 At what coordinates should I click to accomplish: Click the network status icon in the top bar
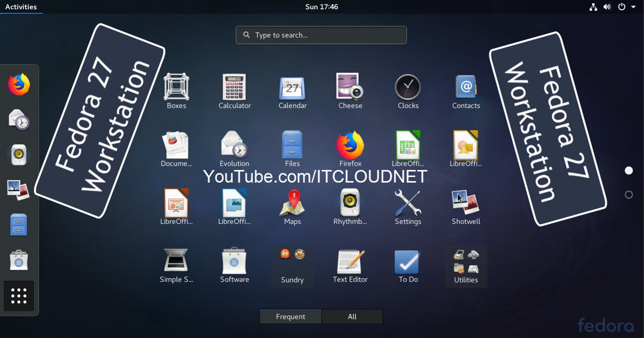click(x=593, y=7)
